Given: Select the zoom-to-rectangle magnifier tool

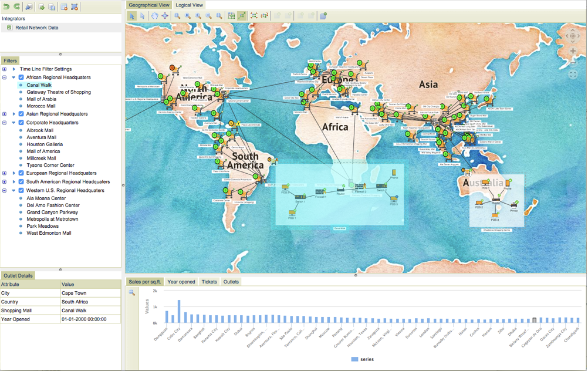Looking at the screenshot, I should [x=177, y=16].
